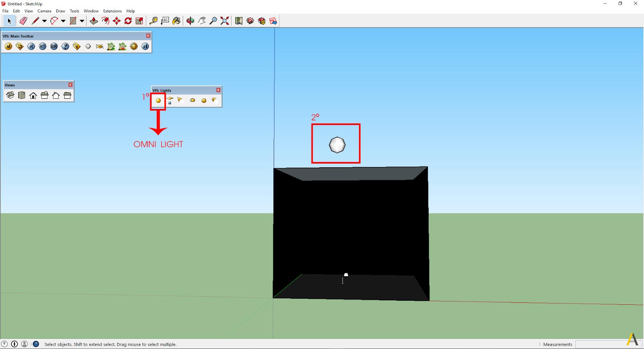Open V-Ray Material Editor (M) button
This screenshot has width=644, height=349.
(x=8, y=47)
